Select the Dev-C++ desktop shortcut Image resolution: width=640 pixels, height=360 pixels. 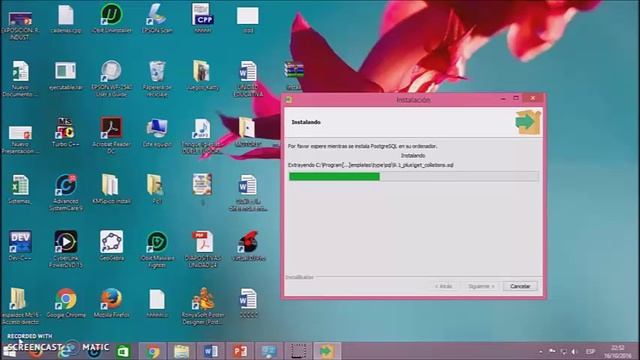[x=20, y=246]
